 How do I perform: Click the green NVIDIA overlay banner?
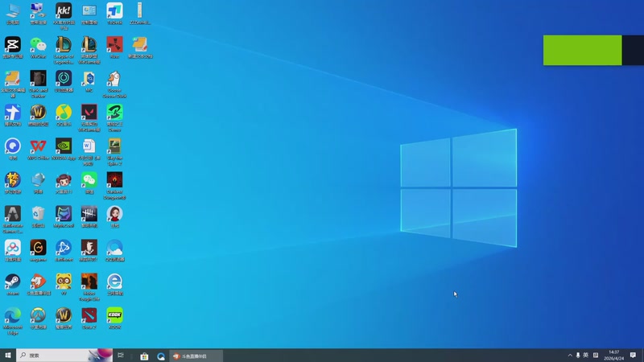[x=582, y=50]
